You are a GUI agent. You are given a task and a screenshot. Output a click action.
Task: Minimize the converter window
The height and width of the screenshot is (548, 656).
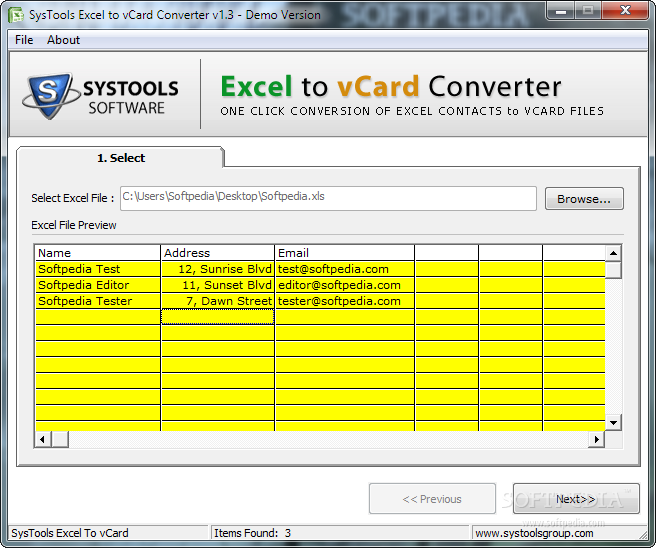click(x=561, y=10)
